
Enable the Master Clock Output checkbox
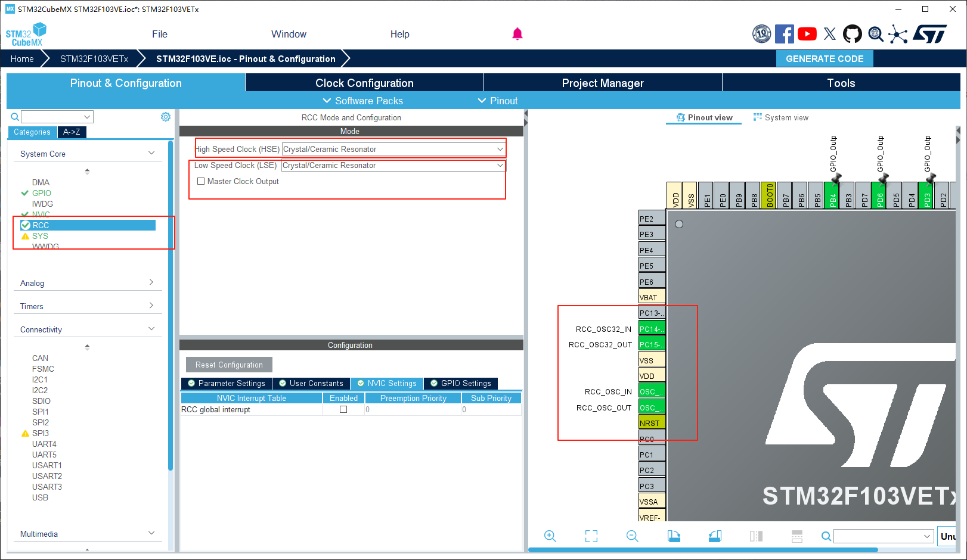(201, 181)
